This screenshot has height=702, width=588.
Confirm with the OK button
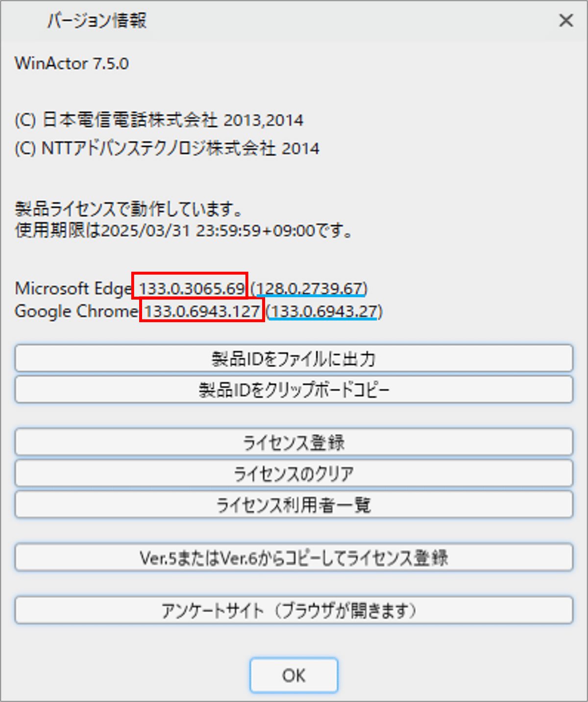click(293, 675)
